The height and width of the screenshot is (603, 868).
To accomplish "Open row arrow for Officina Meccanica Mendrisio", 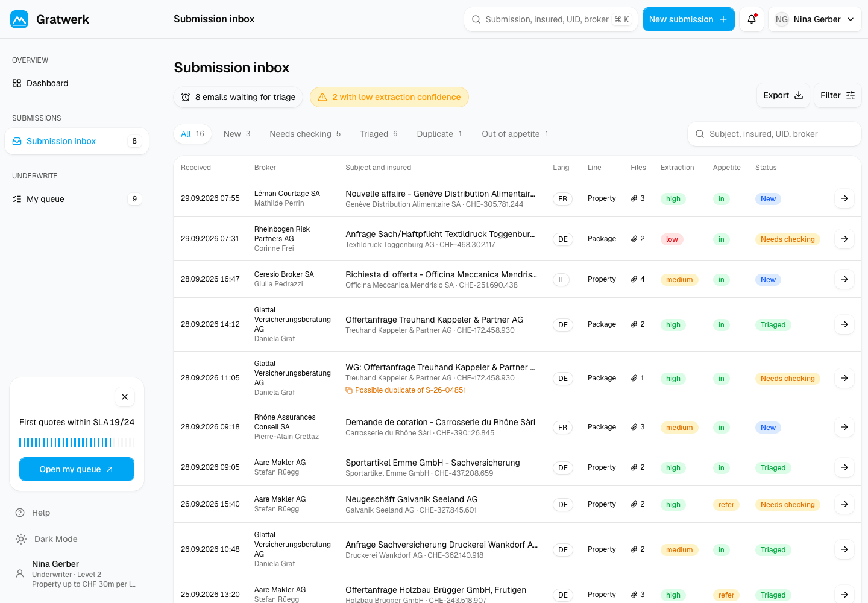I will pyautogui.click(x=844, y=279).
